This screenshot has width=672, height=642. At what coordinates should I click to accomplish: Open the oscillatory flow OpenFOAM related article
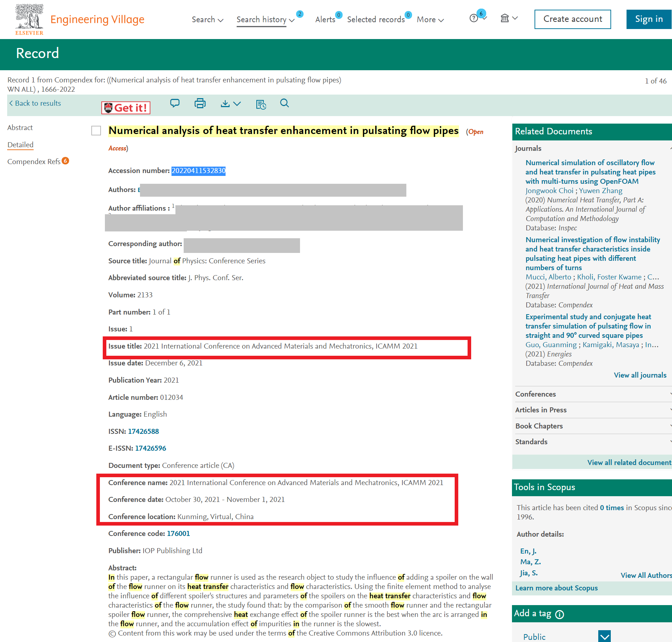click(x=590, y=172)
